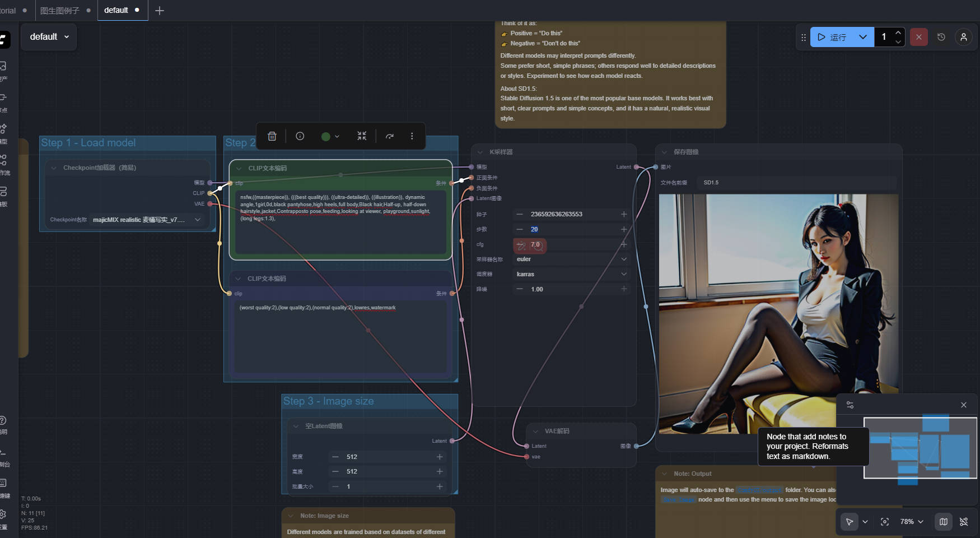Bypass the selected node using arrow icon
The image size is (980, 538).
(x=390, y=136)
